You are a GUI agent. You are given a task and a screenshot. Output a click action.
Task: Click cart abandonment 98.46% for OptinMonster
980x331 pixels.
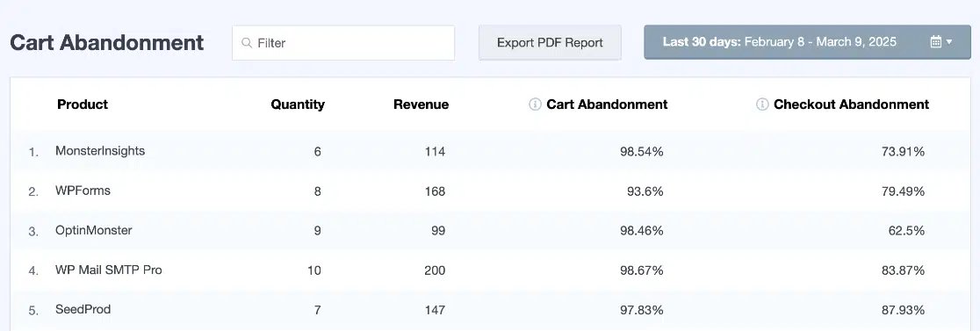pos(641,231)
